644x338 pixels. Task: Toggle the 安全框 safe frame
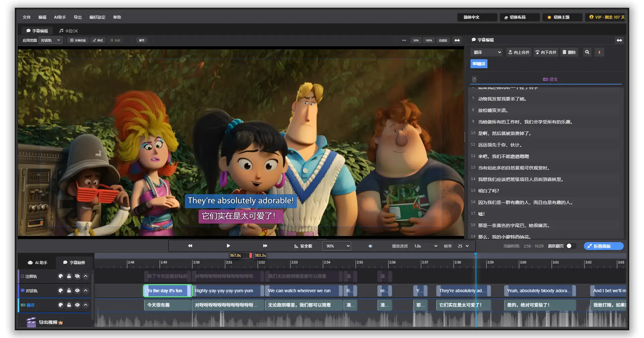point(303,246)
